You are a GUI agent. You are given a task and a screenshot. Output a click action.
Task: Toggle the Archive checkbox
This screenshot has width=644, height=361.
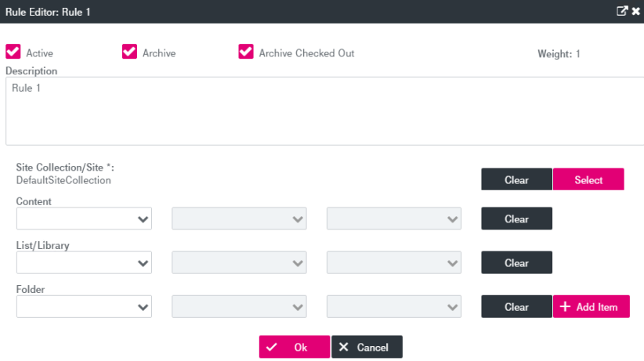pyautogui.click(x=129, y=52)
